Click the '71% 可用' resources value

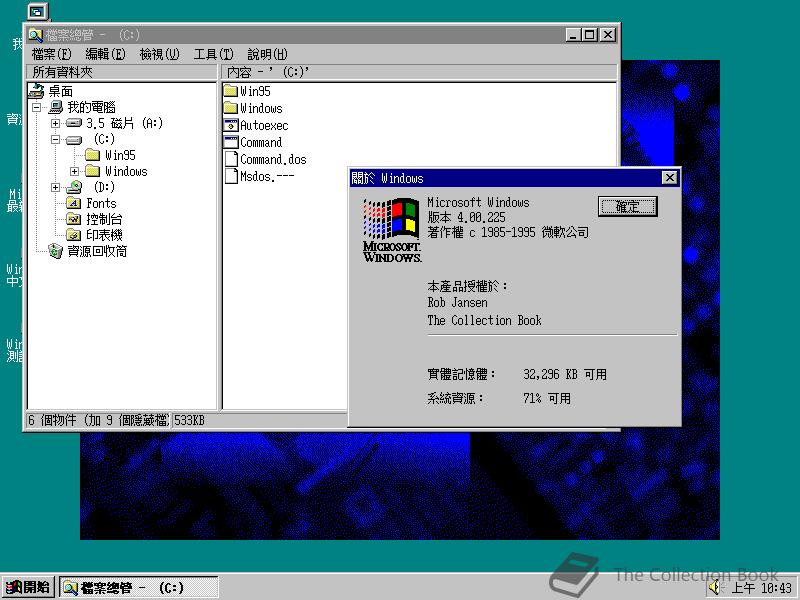pos(546,398)
